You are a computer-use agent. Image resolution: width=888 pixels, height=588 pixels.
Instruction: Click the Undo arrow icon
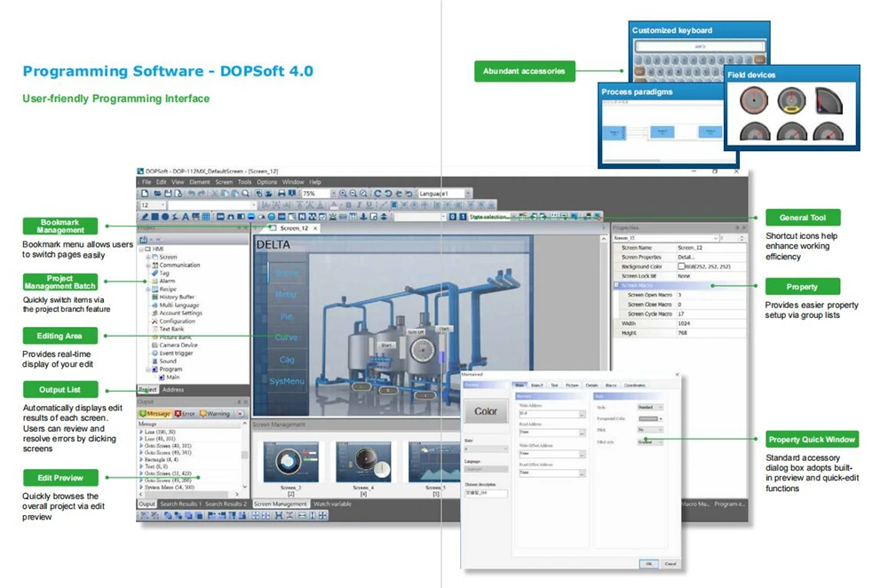point(192,193)
